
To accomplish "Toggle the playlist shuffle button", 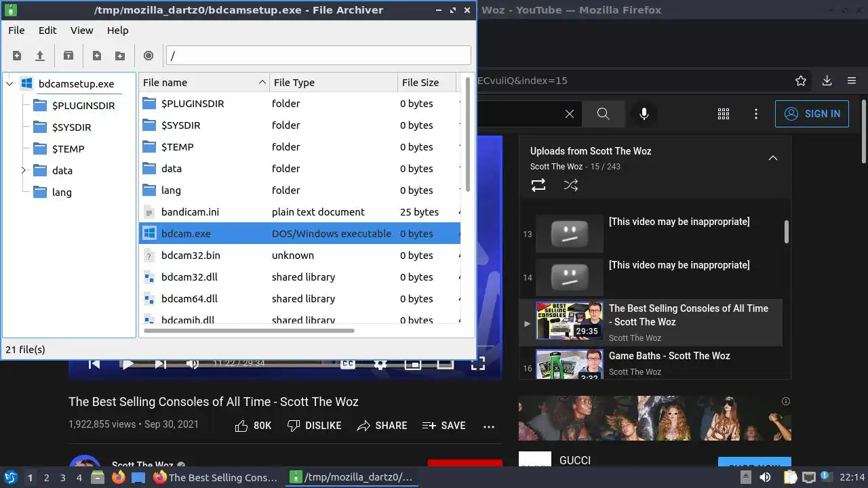I will [x=571, y=185].
